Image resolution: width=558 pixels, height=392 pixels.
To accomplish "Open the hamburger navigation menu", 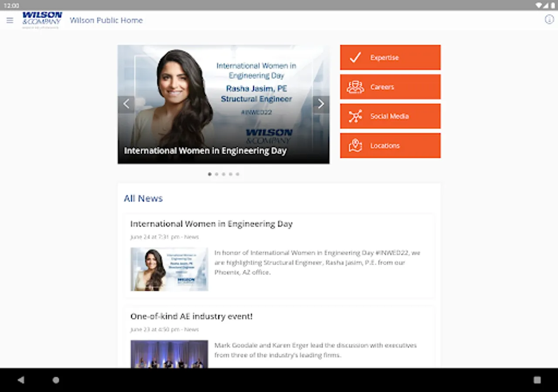I will pyautogui.click(x=10, y=20).
